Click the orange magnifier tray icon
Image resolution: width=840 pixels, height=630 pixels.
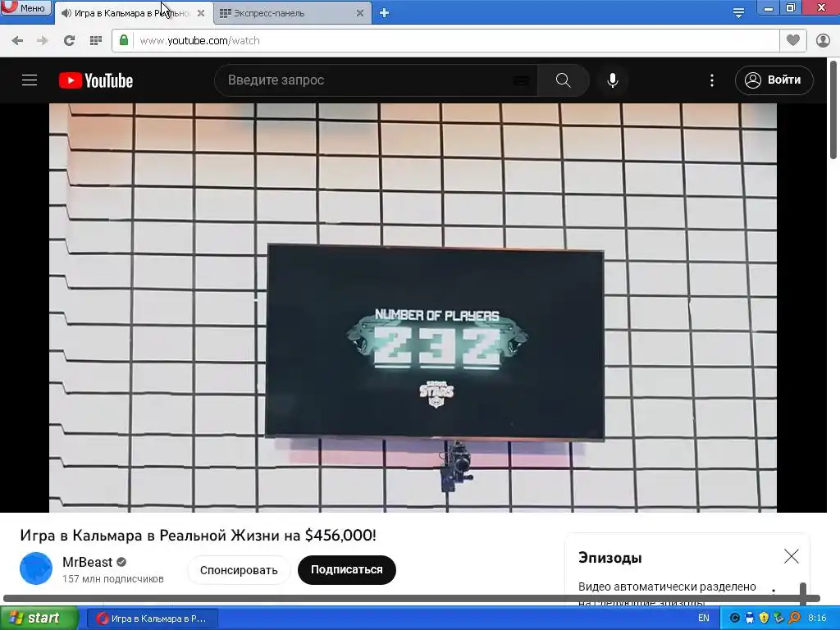794,619
